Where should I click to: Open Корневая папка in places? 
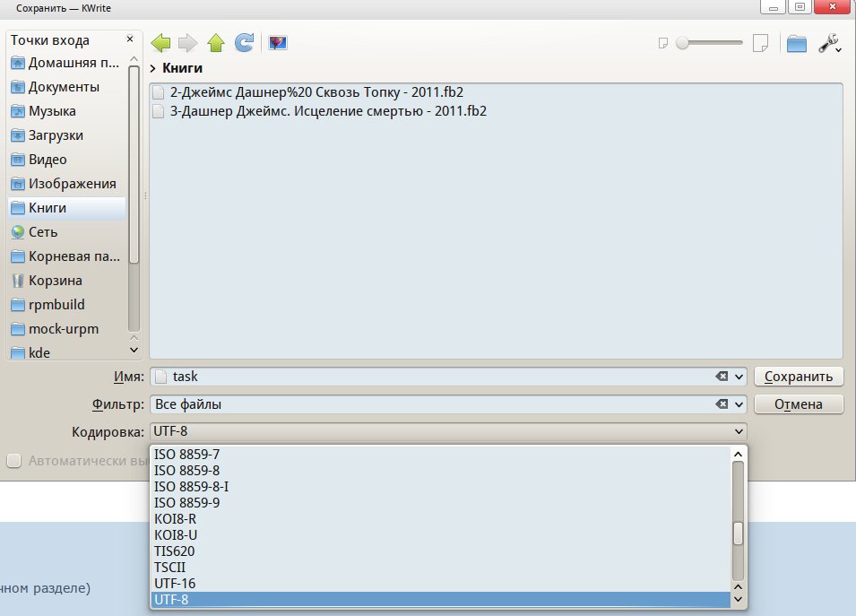click(65, 256)
